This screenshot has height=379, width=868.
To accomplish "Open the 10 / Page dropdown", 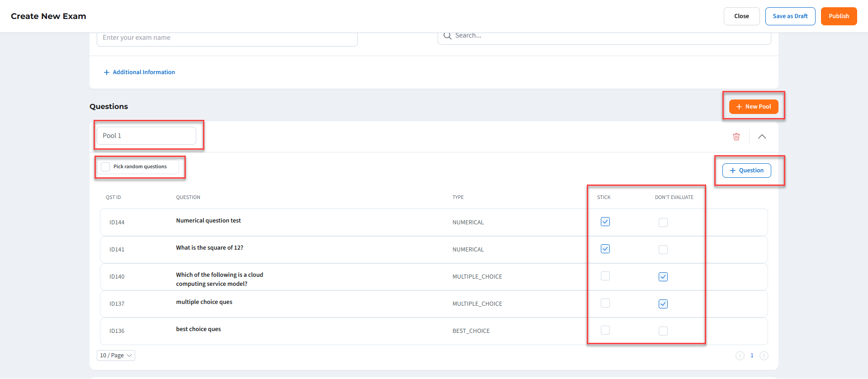I will coord(116,355).
